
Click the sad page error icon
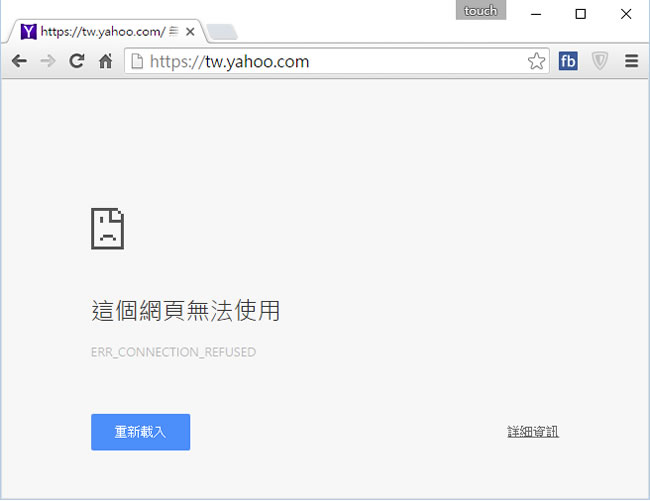(x=107, y=229)
